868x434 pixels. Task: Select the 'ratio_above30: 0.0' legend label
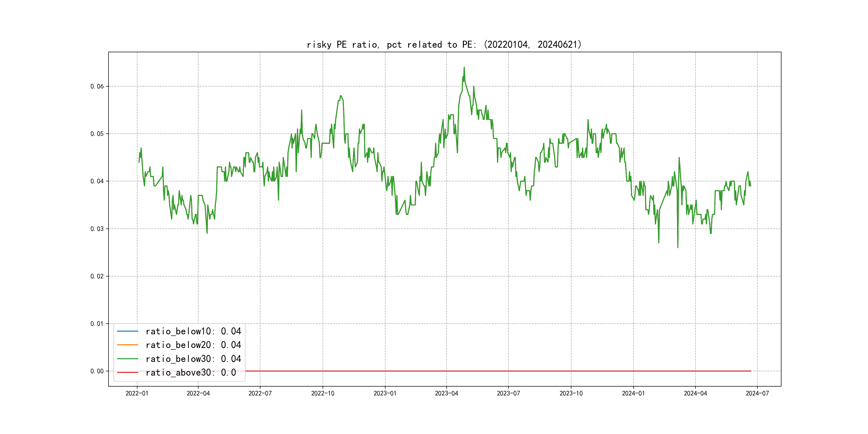point(190,373)
